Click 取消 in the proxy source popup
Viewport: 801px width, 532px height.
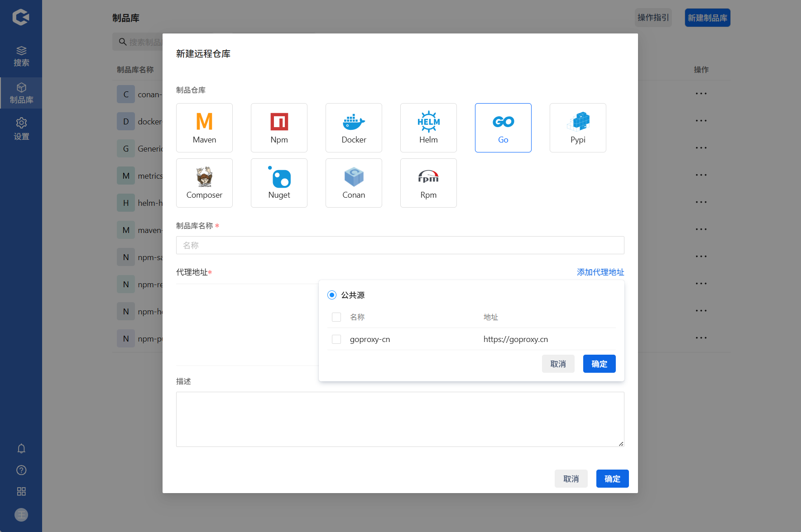pyautogui.click(x=558, y=364)
